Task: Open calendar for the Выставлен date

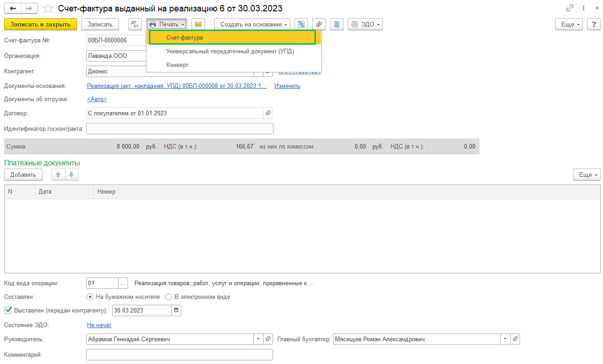Action: click(176, 310)
